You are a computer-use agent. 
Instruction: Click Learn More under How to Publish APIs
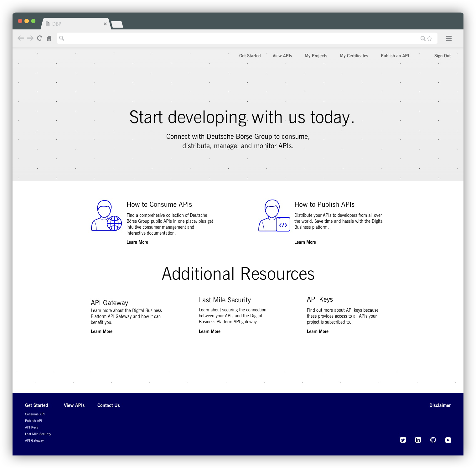point(305,242)
